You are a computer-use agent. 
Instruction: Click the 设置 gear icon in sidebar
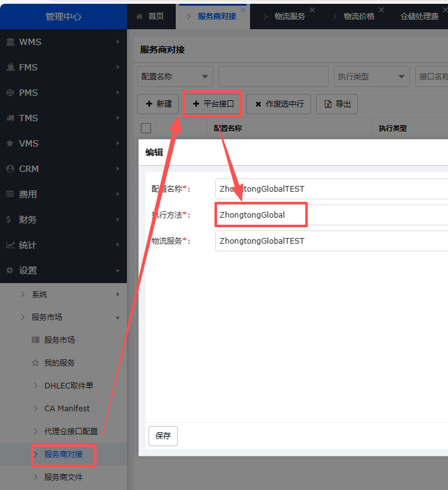tap(10, 270)
